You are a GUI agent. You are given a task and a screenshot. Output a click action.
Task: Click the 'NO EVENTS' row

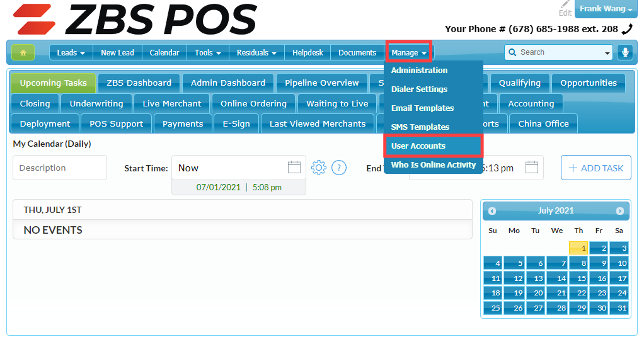243,230
